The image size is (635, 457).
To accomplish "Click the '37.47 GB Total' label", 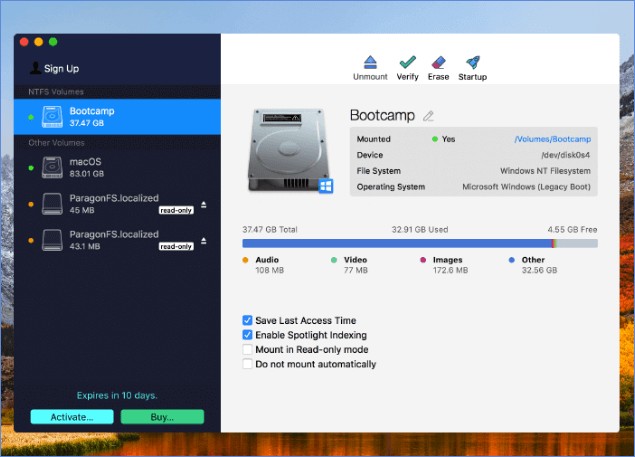I will [x=270, y=230].
